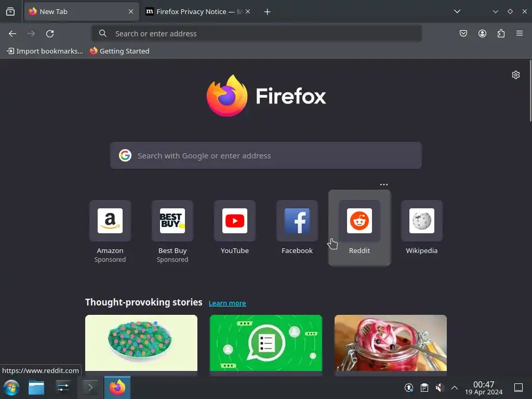Open file manager from taskbar
This screenshot has width=532, height=399.
click(36, 388)
